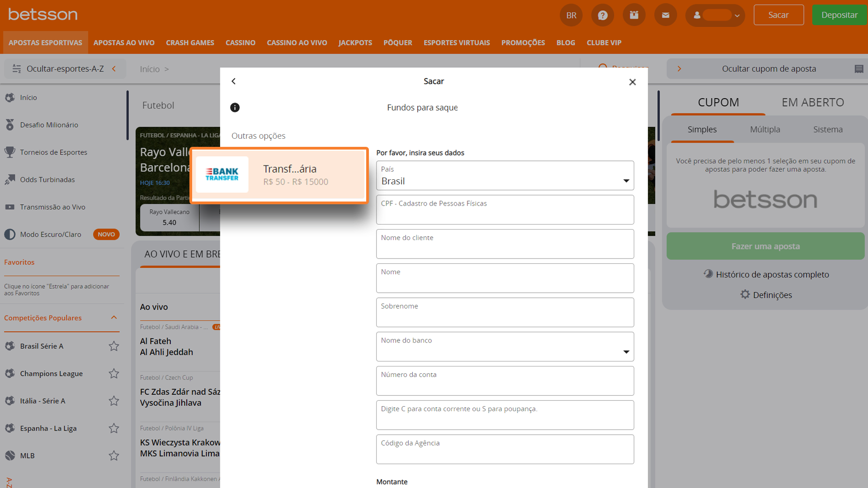Favorite Itália - Série A star
Image resolution: width=868 pixels, height=488 pixels.
pyautogui.click(x=114, y=401)
